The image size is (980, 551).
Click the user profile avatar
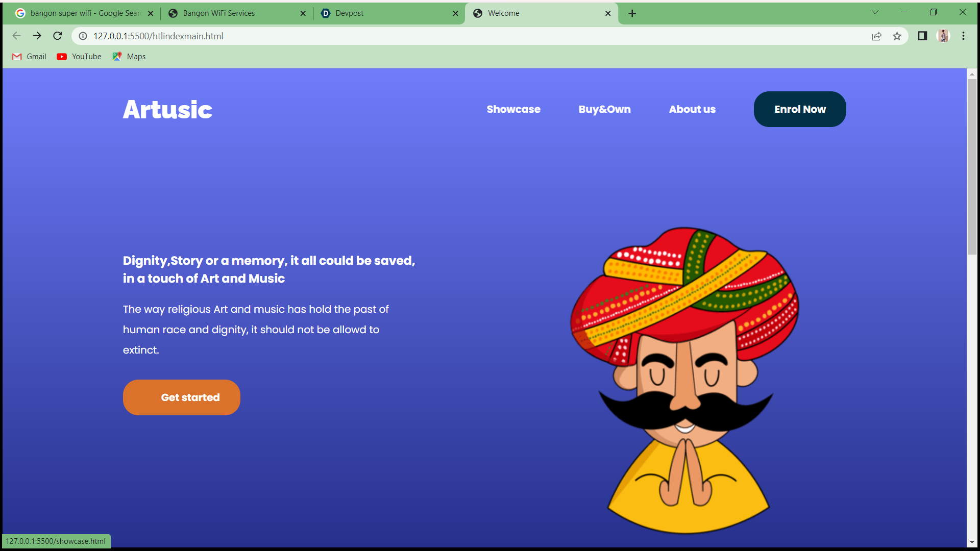(943, 36)
